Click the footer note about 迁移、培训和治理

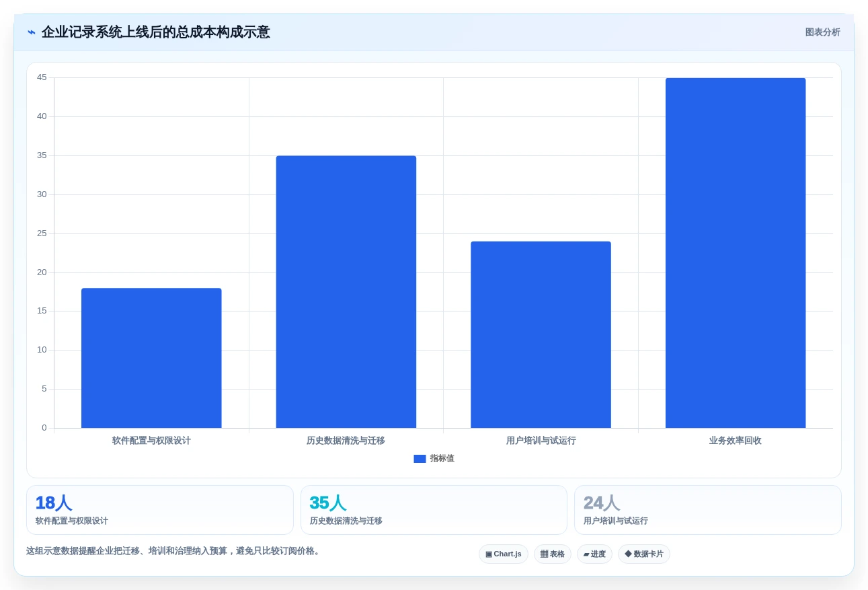[175, 551]
